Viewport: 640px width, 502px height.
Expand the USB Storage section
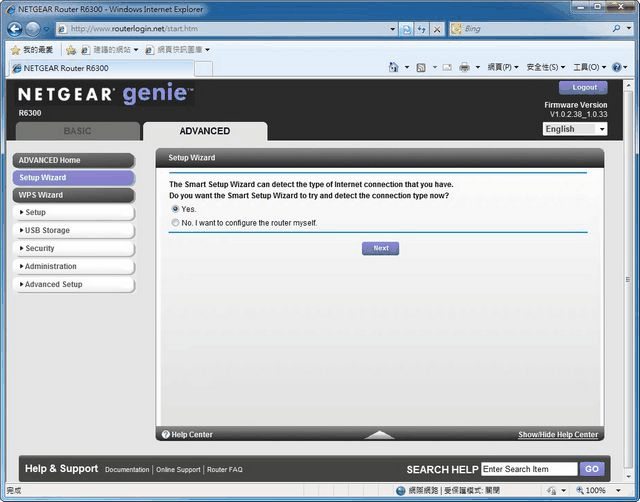[x=73, y=230]
